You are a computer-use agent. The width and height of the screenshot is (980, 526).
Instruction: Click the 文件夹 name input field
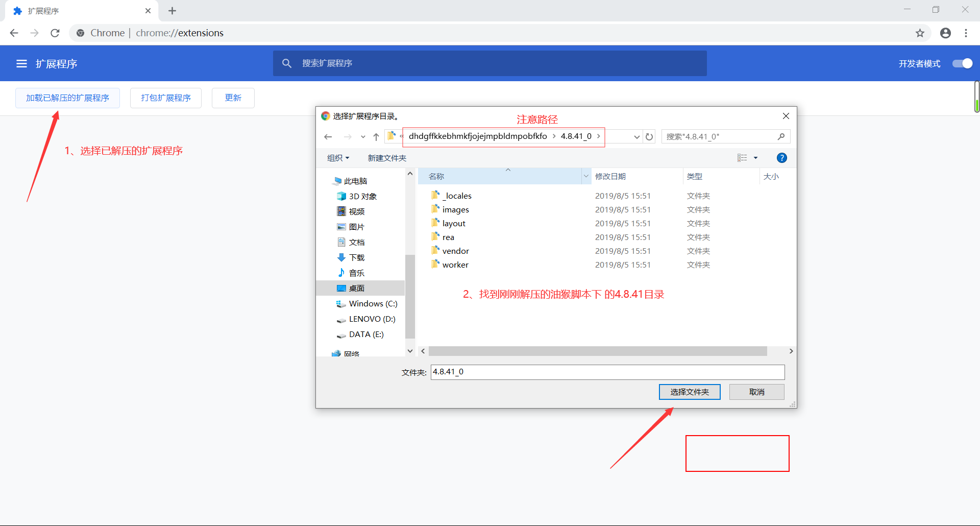(x=607, y=372)
